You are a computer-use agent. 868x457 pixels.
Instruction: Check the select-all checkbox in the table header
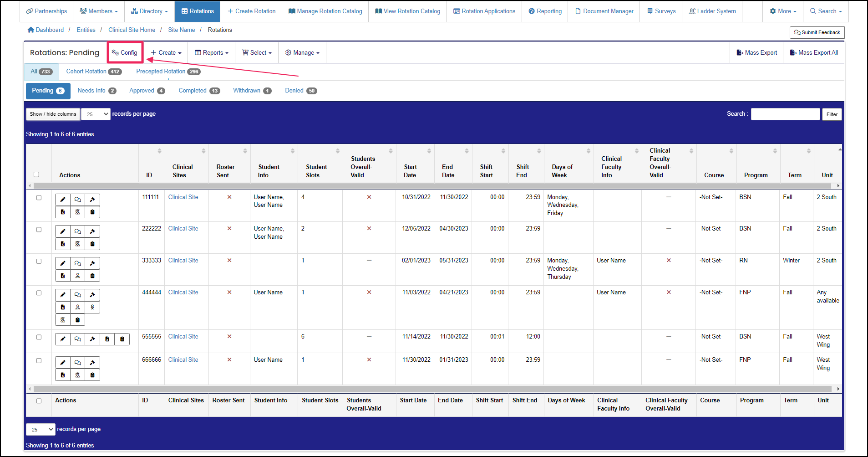click(x=36, y=175)
